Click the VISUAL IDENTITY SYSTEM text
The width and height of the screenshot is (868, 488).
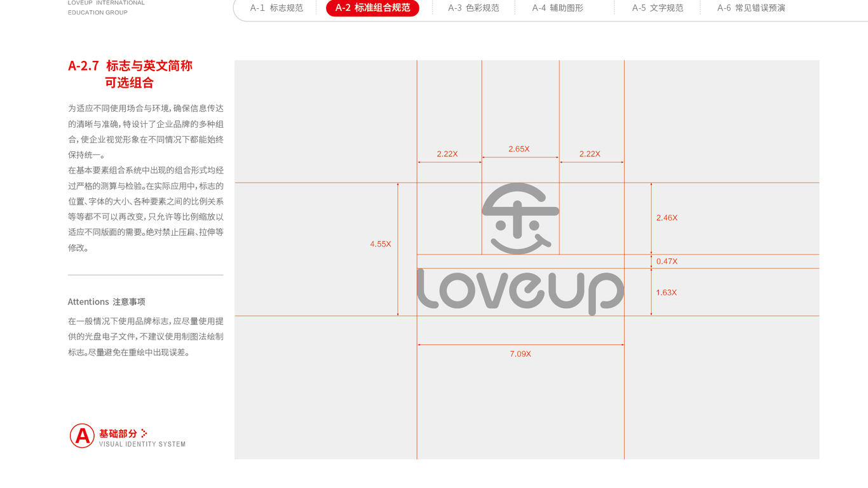pyautogui.click(x=142, y=444)
